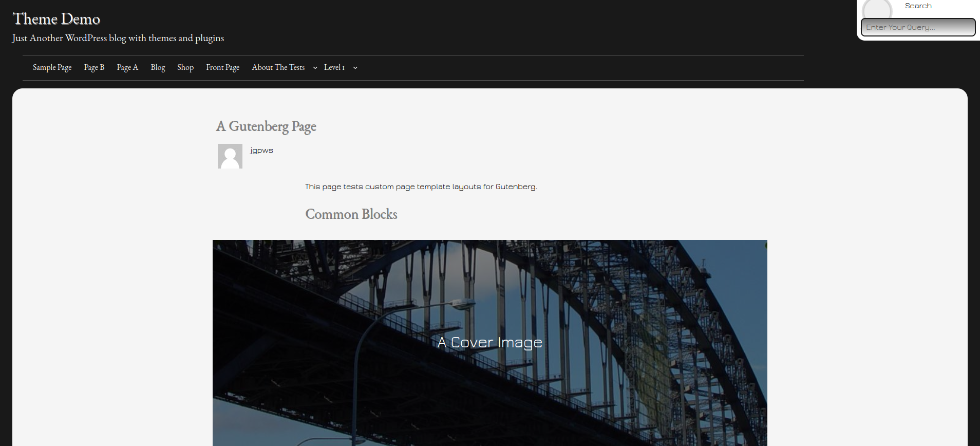Open Sample Page in the navigation menu

click(52, 67)
